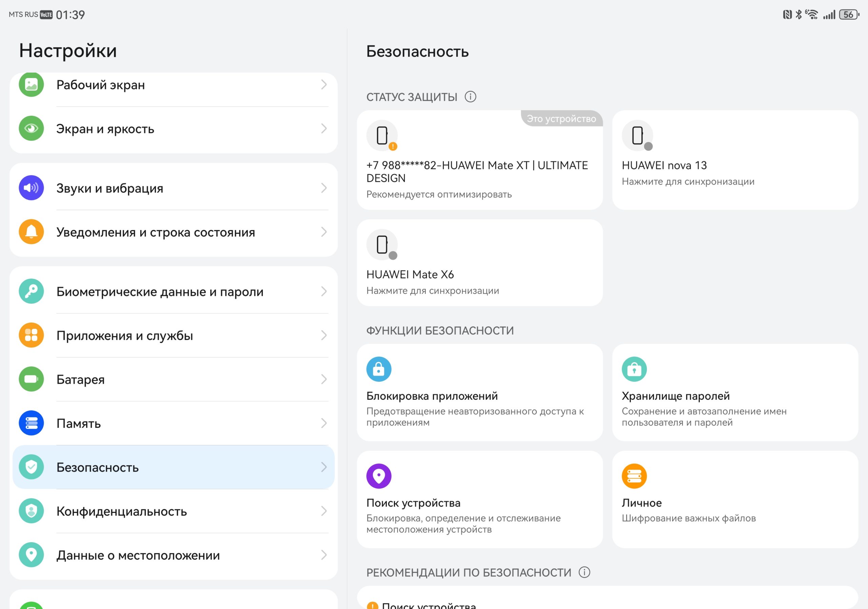Expand Звуки и вибрация via its chevron
The height and width of the screenshot is (609, 868).
coord(324,188)
